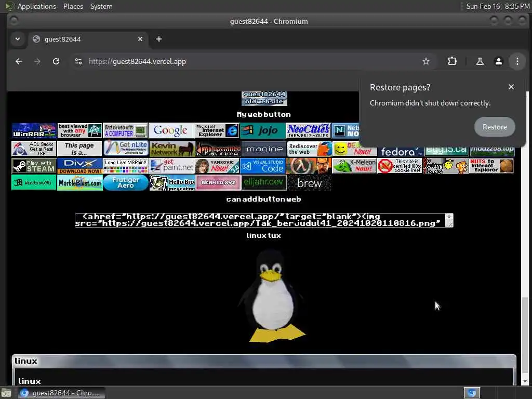This screenshot has height=399, width=532.
Task: Click inside the embed code textarea
Action: point(260,220)
